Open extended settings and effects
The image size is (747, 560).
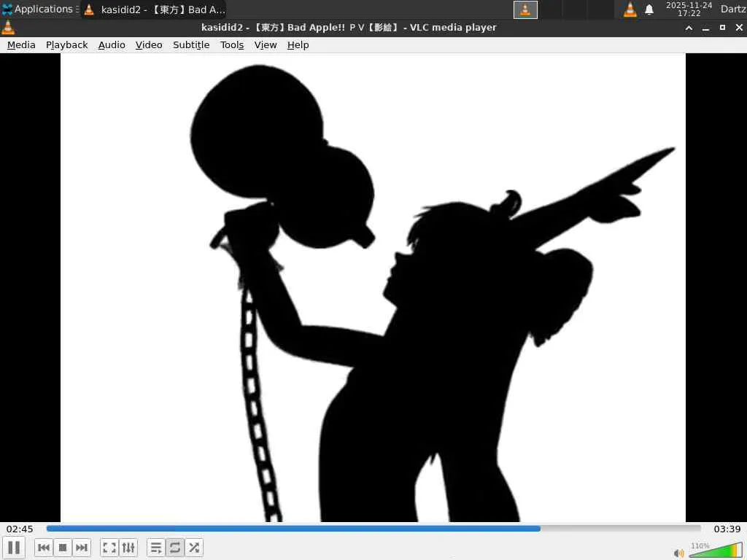(x=128, y=548)
